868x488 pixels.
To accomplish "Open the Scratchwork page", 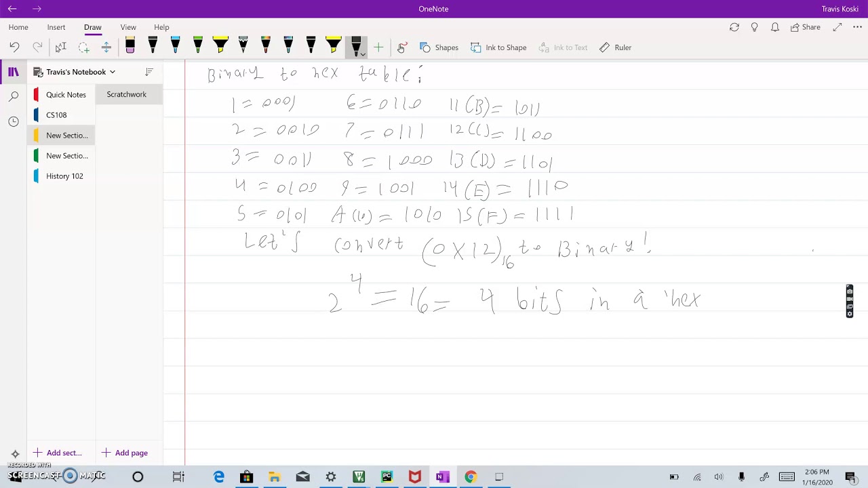I will coord(129,94).
